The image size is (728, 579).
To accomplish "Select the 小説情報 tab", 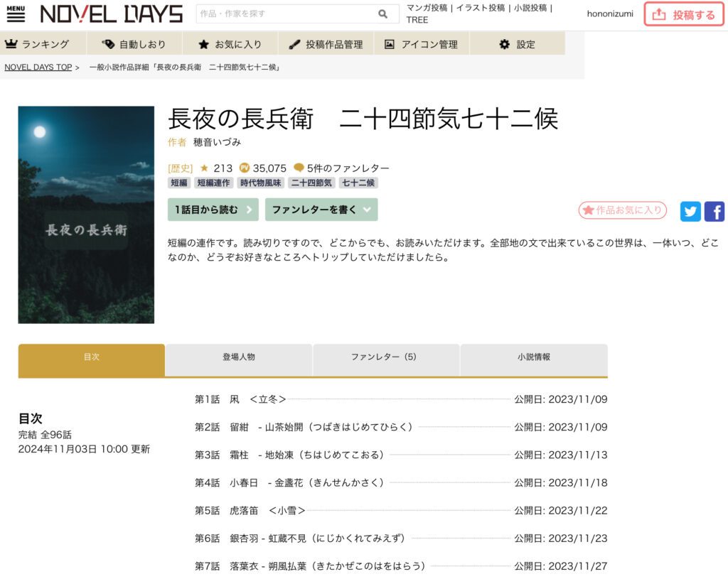I will click(x=533, y=357).
